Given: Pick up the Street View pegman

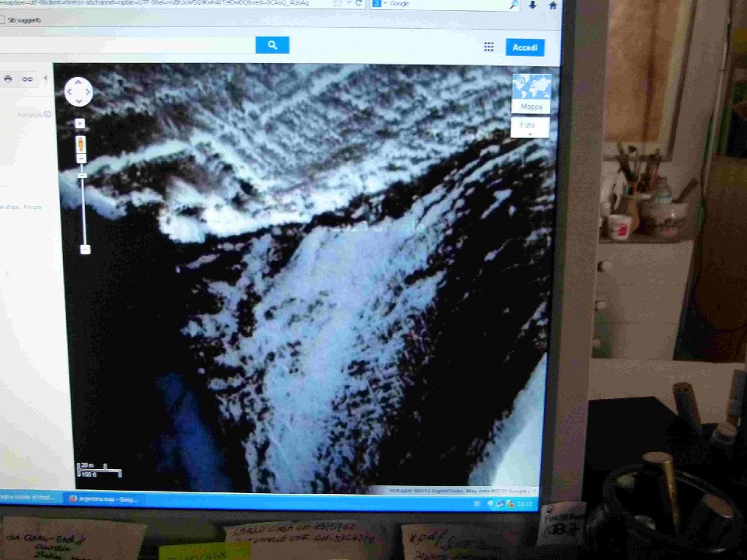Looking at the screenshot, I should coord(81,145).
